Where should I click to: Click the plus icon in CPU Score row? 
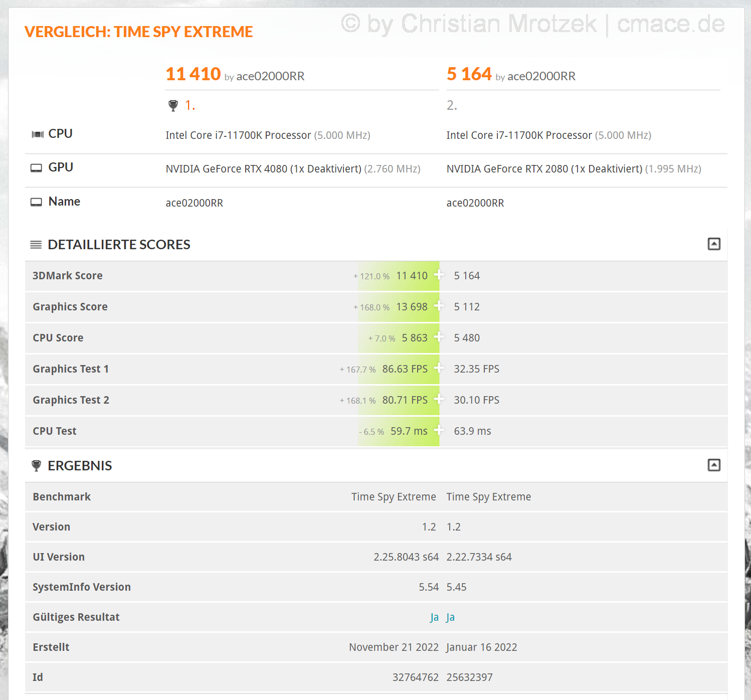tap(439, 337)
